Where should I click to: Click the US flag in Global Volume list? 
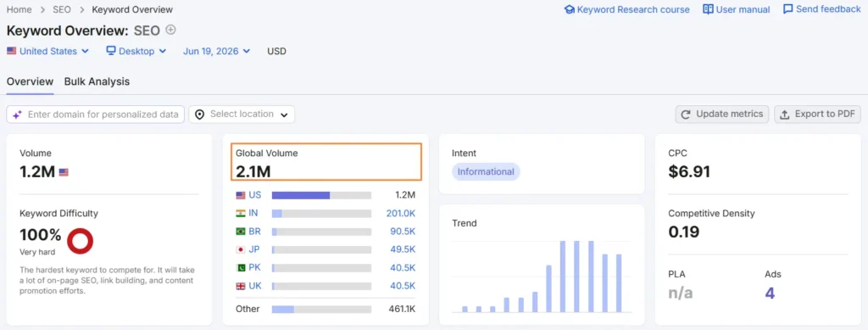pyautogui.click(x=240, y=195)
